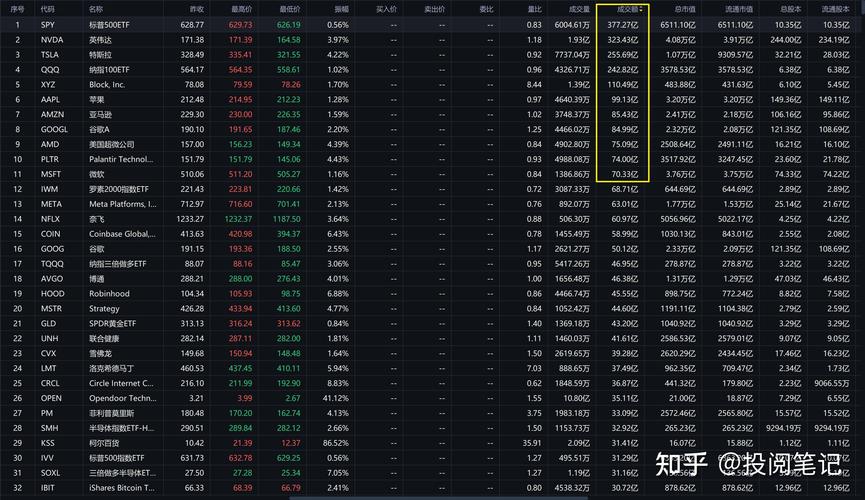
Task: Select the IVV ticker code
Action: point(47,458)
